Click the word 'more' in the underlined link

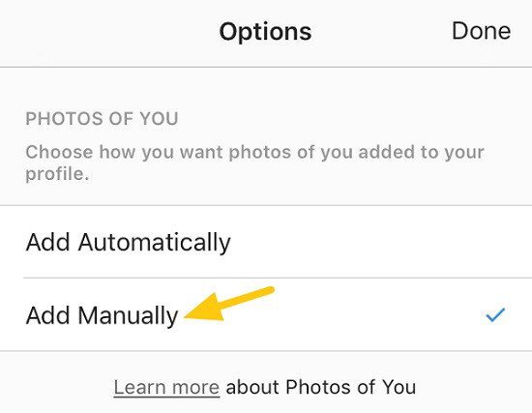tap(195, 387)
